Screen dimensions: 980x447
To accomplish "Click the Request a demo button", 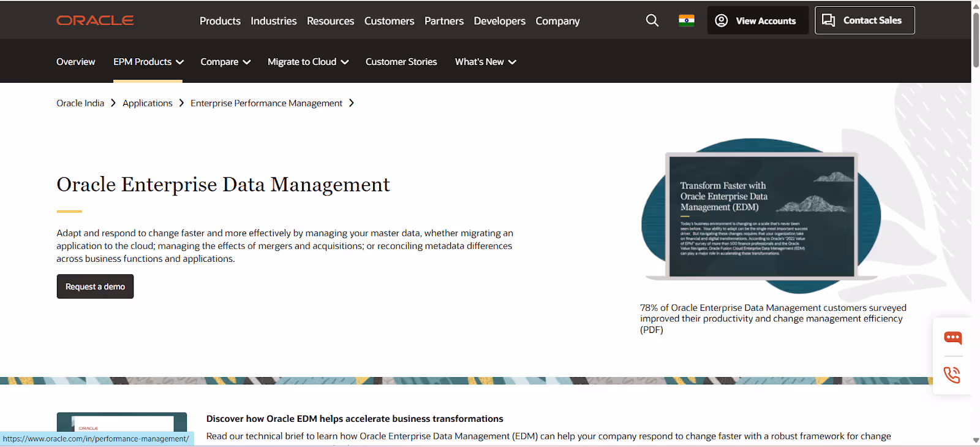I will [x=95, y=286].
